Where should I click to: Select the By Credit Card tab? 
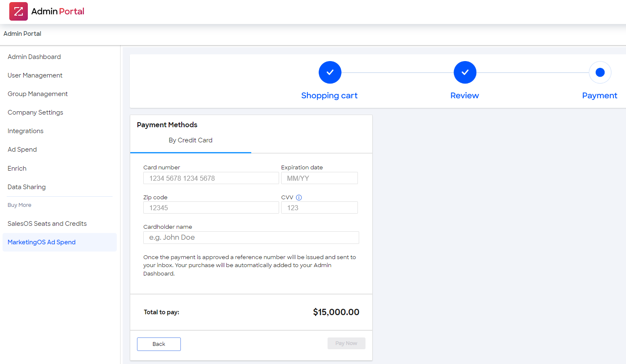(x=191, y=140)
